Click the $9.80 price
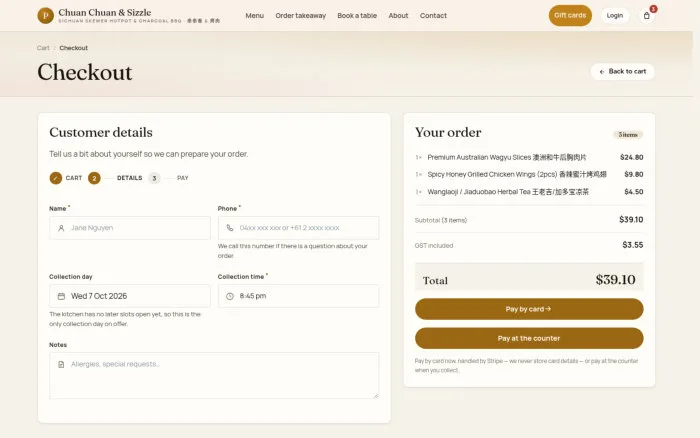 [633, 175]
